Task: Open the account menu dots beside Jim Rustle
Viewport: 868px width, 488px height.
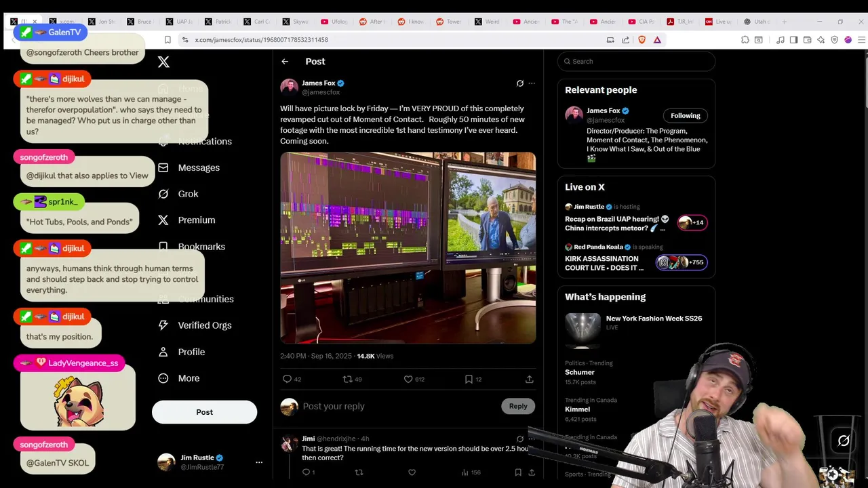Action: point(259,462)
